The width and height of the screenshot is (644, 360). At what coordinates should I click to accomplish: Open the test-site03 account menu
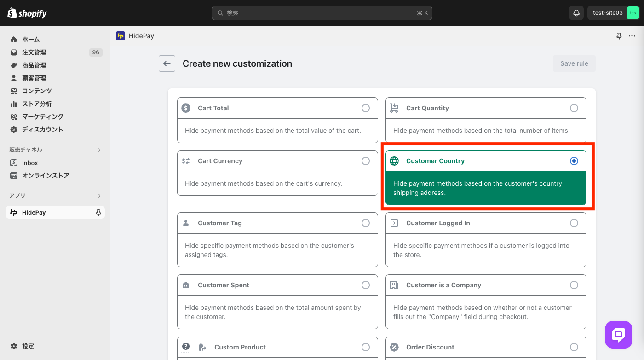point(614,13)
